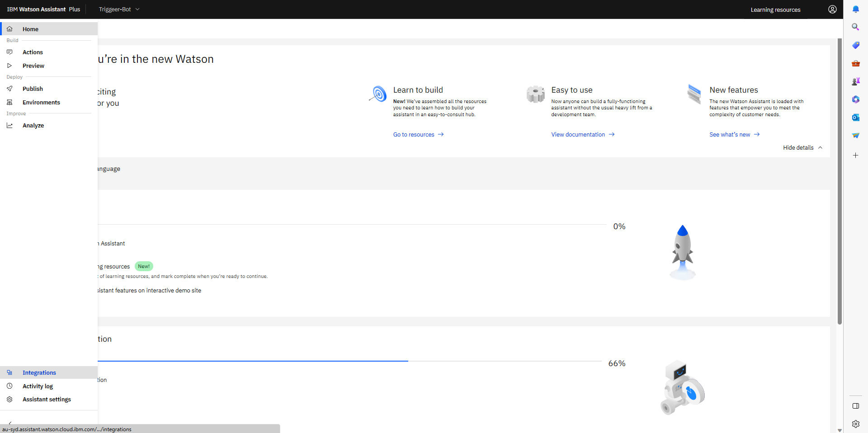Open the Games sidebar icon
Image resolution: width=868 pixels, height=433 pixels.
pos(855,81)
